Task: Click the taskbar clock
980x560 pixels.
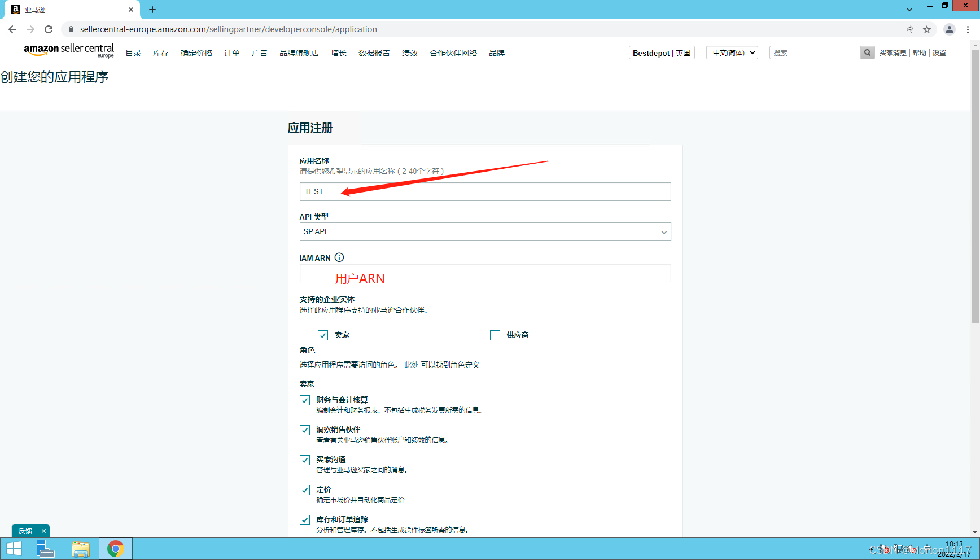Action: (x=954, y=549)
